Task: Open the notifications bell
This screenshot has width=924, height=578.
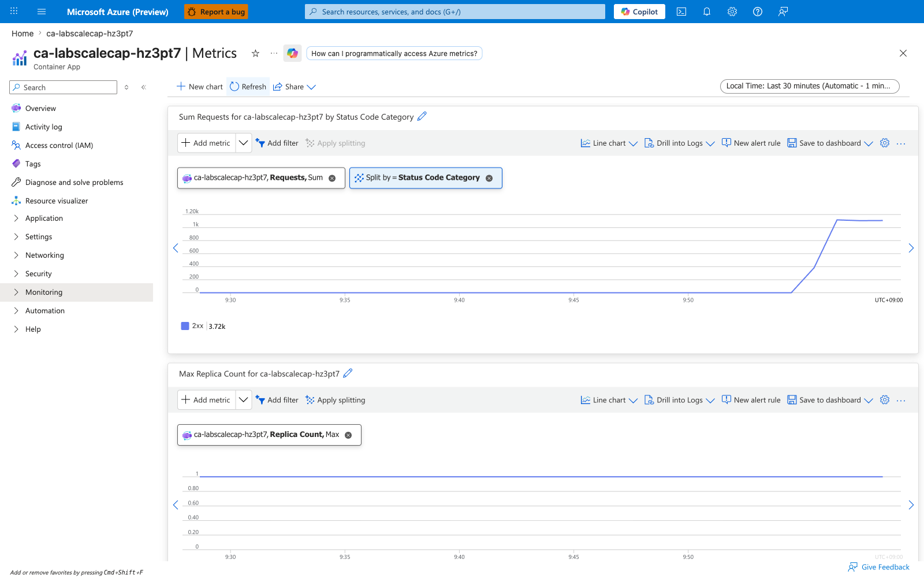Action: pyautogui.click(x=707, y=12)
